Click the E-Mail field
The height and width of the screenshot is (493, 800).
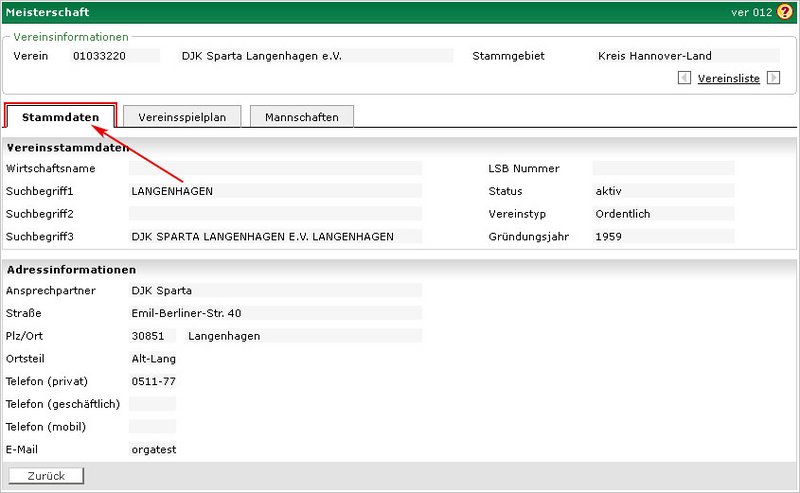153,450
